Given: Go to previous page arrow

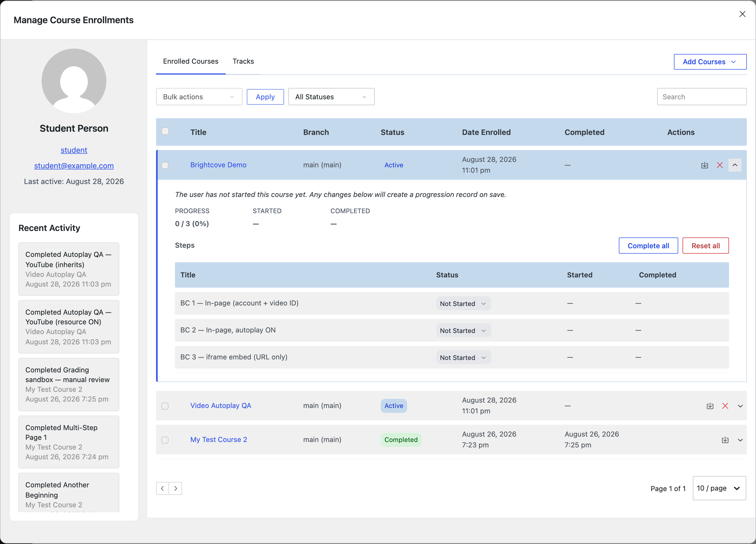Looking at the screenshot, I should point(162,488).
